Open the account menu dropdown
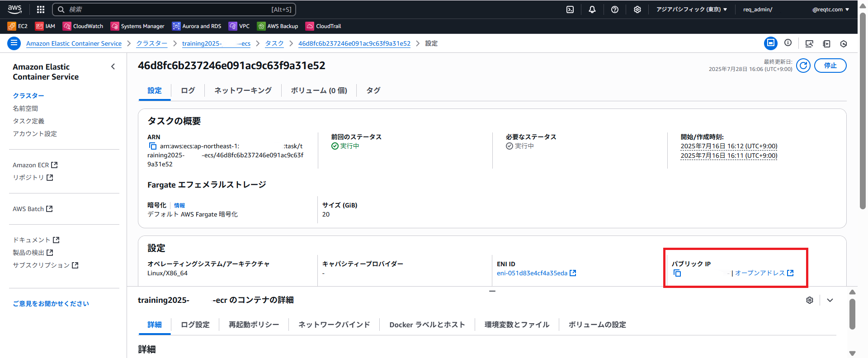 point(796,9)
